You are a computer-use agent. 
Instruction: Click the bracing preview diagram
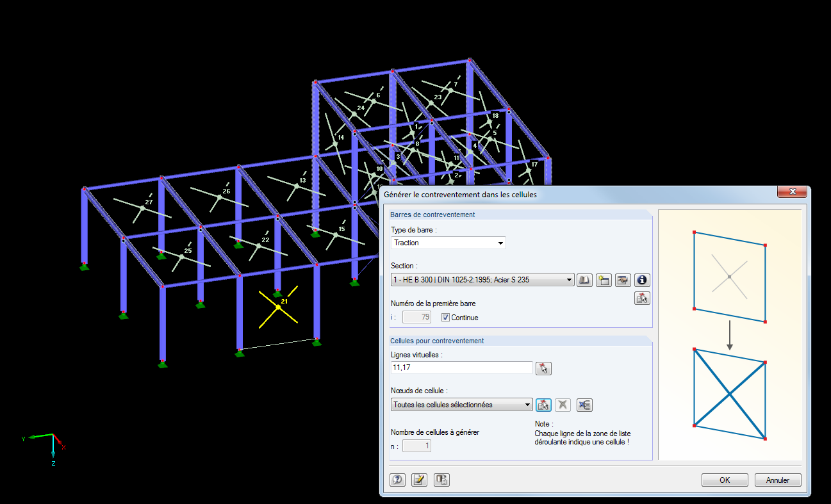(730, 335)
